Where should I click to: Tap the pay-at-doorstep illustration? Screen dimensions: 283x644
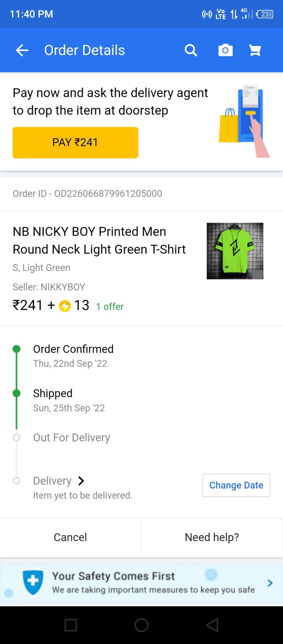tap(244, 121)
